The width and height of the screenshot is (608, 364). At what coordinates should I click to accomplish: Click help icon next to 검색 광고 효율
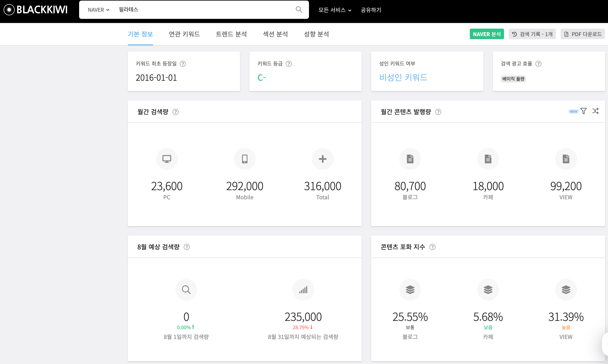[538, 64]
